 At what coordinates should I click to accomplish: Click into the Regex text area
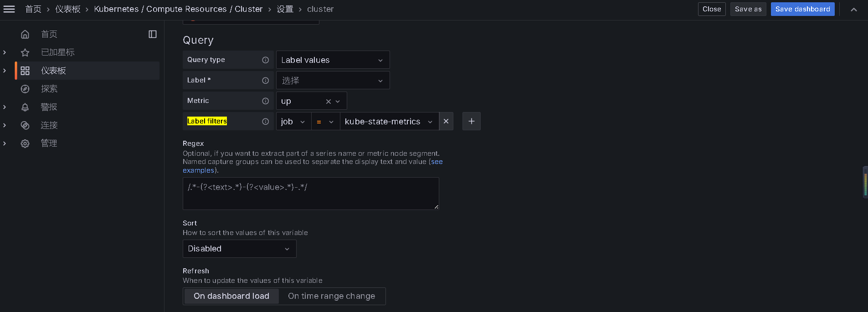(x=311, y=194)
